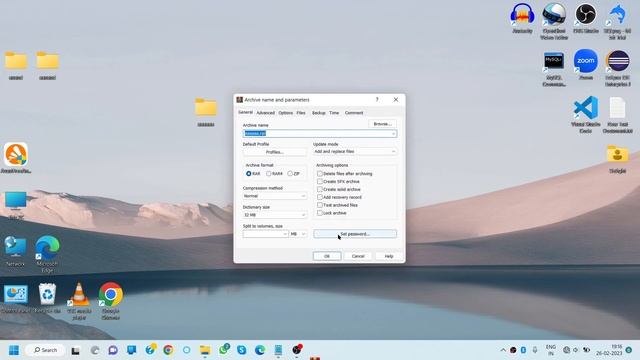The image size is (640, 360).
Task: Open the OBS Studio desktop shortcut
Action: coord(586,18)
